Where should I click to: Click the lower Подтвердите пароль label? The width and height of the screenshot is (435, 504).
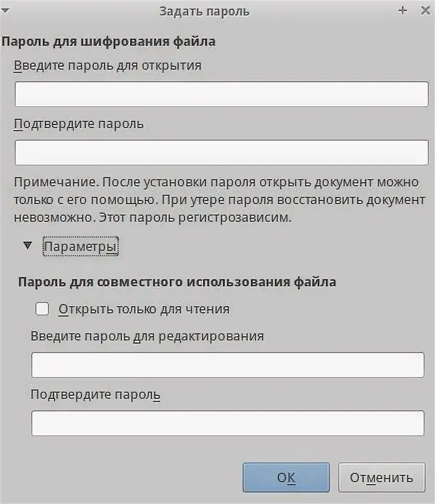point(95,395)
